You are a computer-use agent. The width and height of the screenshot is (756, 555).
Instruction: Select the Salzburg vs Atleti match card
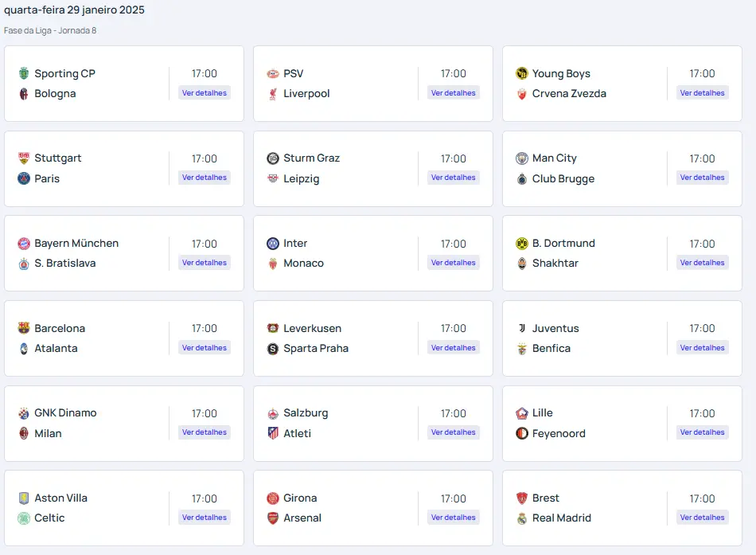[342, 424]
